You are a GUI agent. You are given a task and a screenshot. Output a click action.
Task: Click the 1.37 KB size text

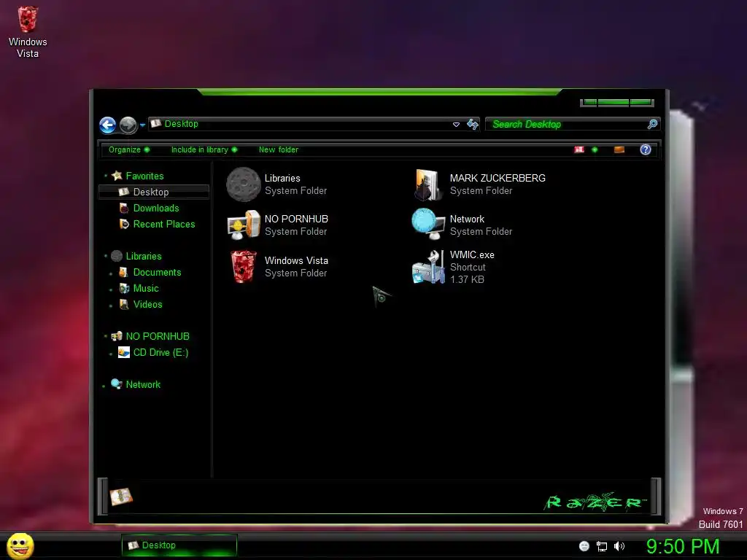coord(467,279)
